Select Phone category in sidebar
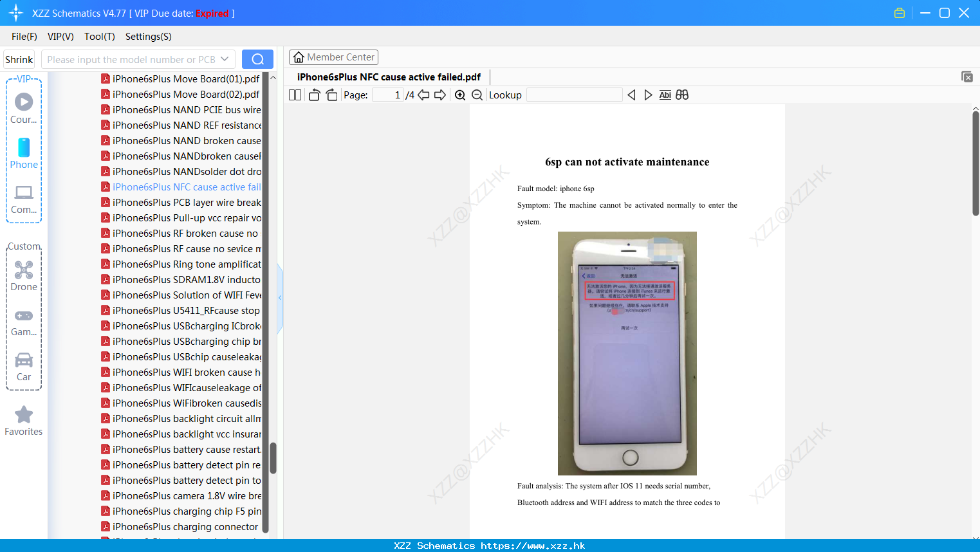Viewport: 980px width, 552px height. [24, 153]
